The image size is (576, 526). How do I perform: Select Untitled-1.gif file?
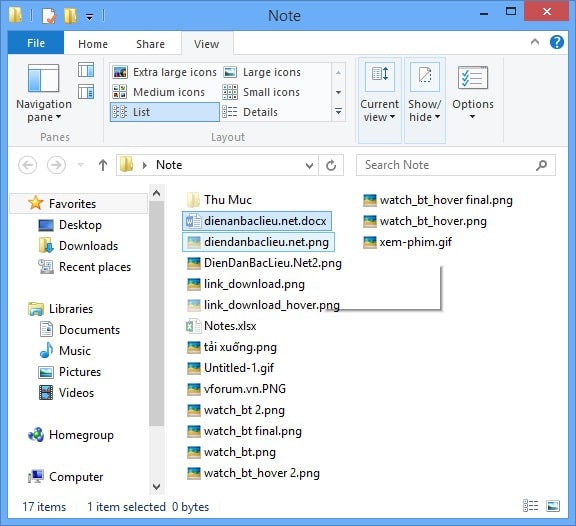click(x=230, y=368)
